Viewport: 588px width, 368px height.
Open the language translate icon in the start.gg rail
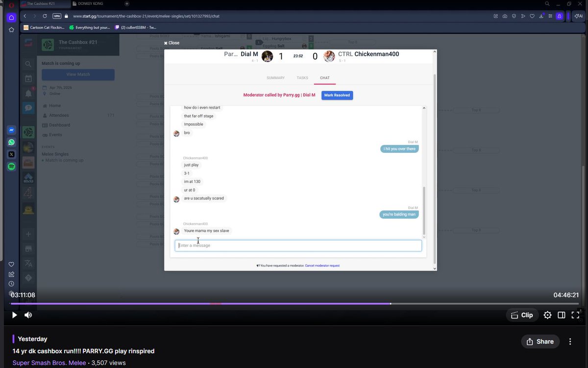[28, 264]
